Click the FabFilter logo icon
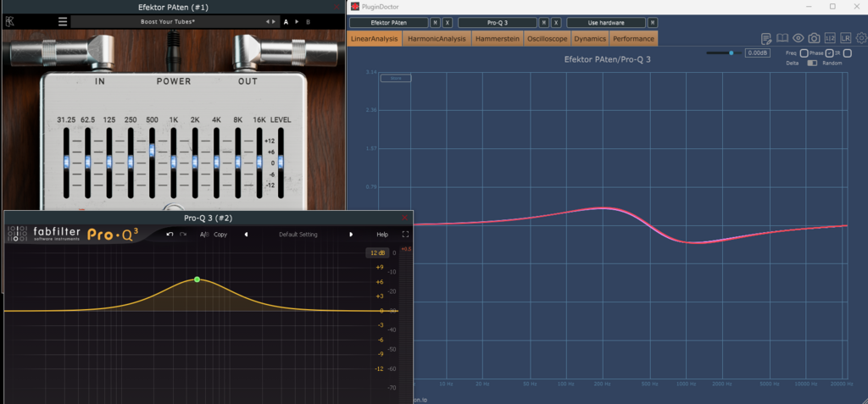The height and width of the screenshot is (404, 868). (x=17, y=234)
